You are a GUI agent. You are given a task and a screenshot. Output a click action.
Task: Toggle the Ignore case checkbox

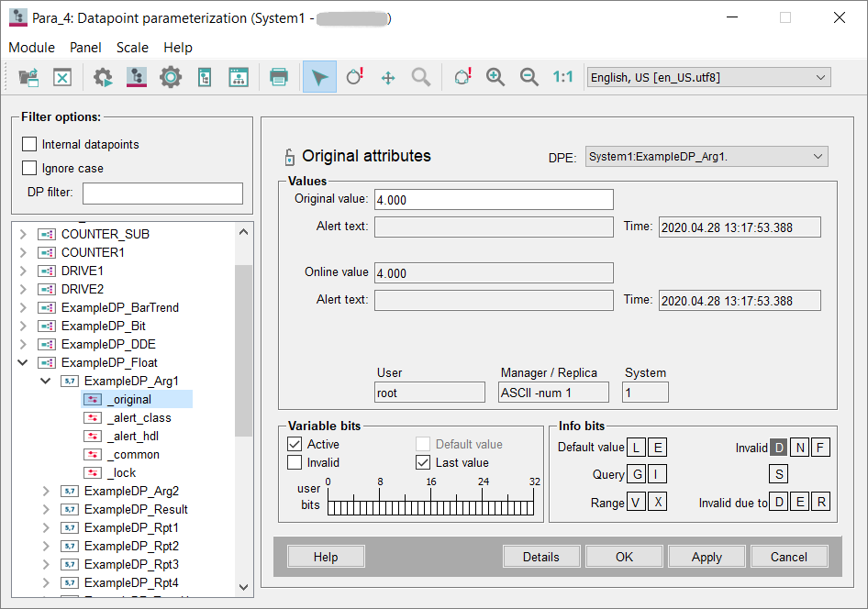(x=29, y=168)
